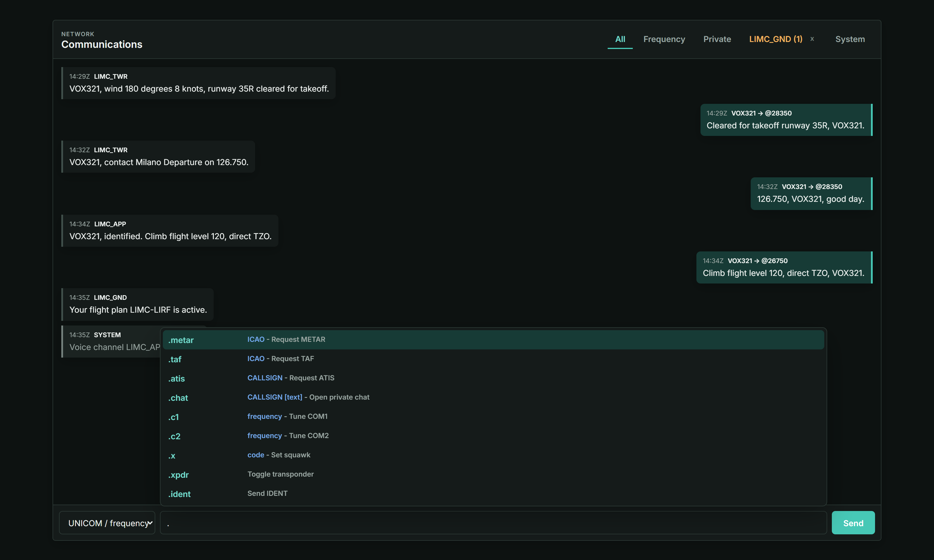Click the message "Your flight plan LIMC-LIRF is active."
This screenshot has height=560, width=934.
[x=137, y=304]
